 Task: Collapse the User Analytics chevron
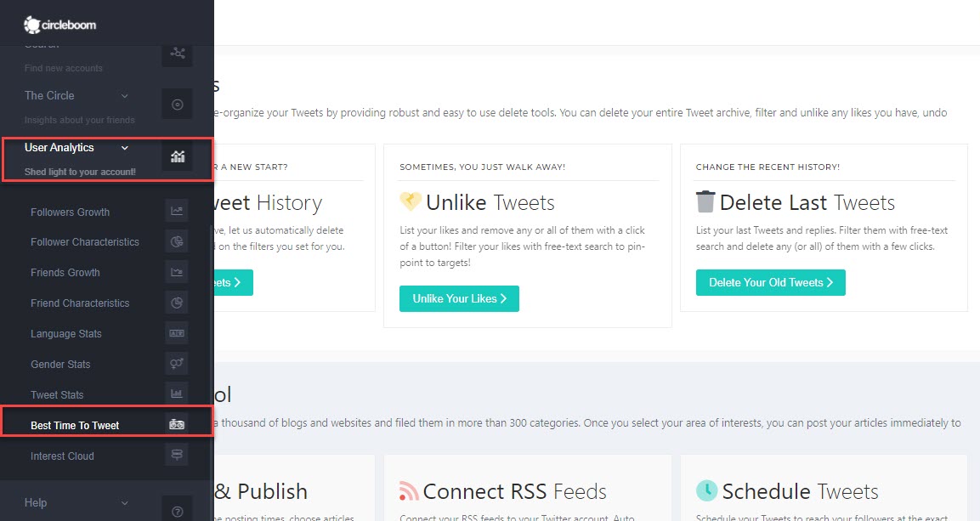(x=124, y=147)
